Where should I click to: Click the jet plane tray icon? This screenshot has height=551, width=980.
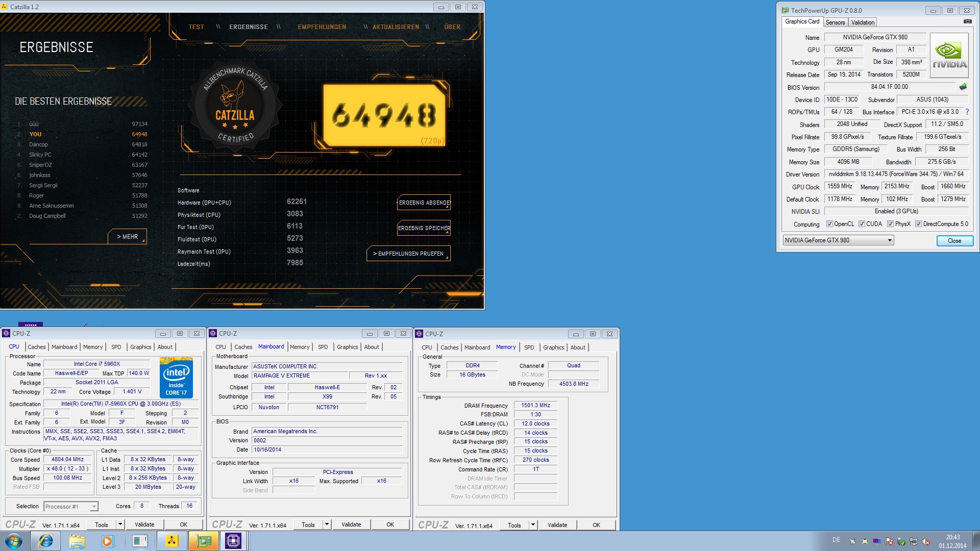852,541
